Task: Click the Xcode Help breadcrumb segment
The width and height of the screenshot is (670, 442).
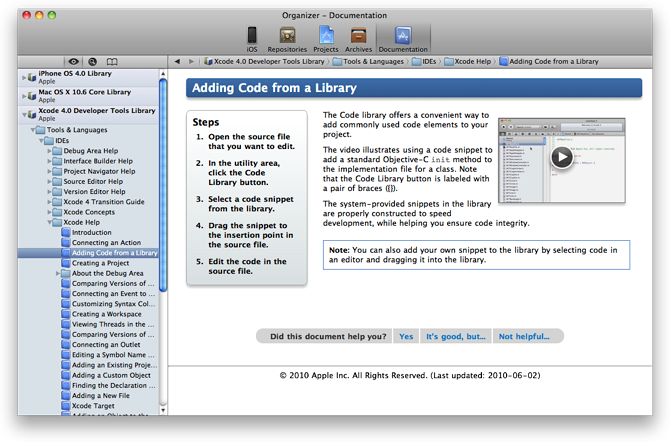Action: (468, 62)
